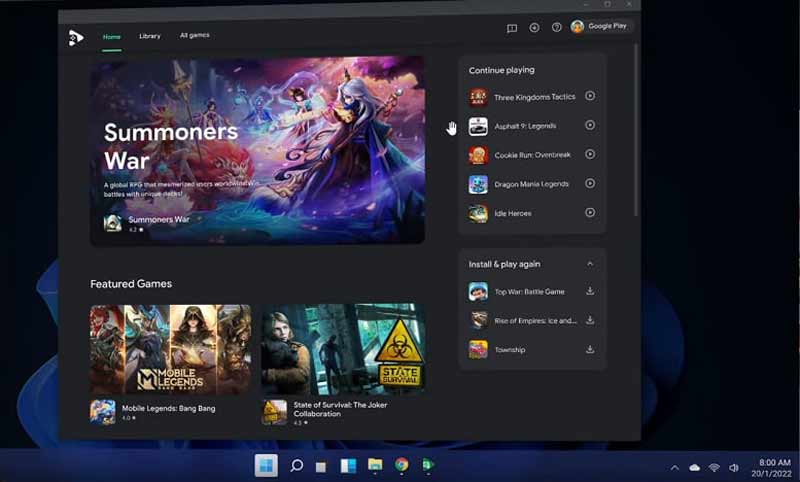
Task: Open the All games tab
Action: pyautogui.click(x=194, y=35)
